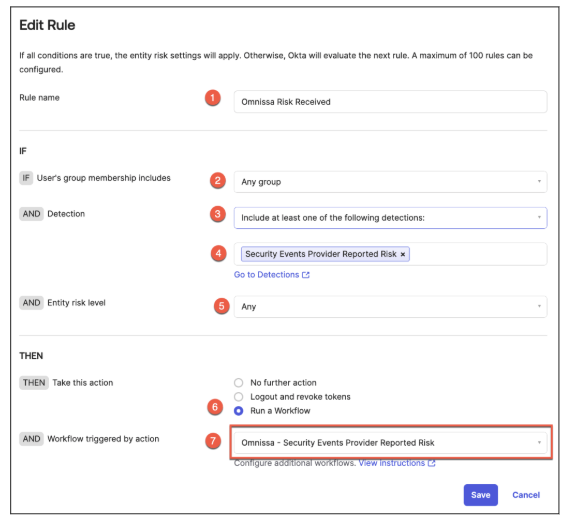Click the Edit Rule heading

click(x=47, y=25)
